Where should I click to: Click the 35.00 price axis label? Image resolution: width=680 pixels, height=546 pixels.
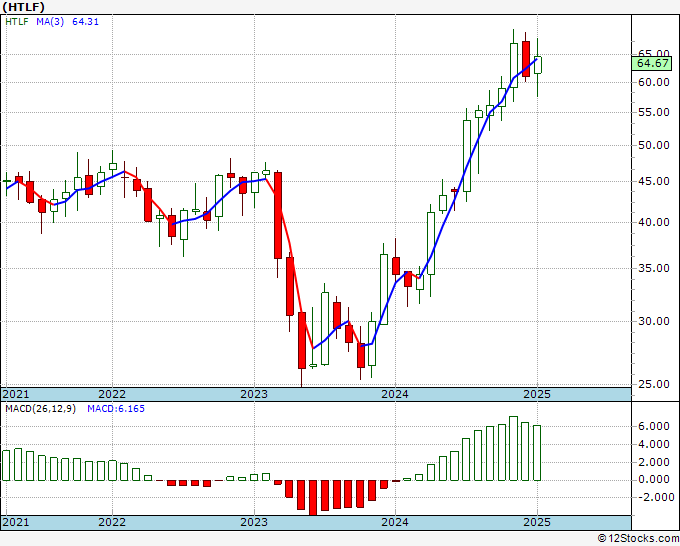[654, 268]
